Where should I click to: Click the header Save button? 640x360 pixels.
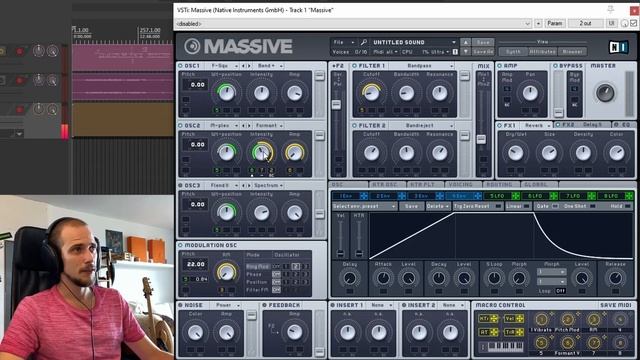point(483,42)
